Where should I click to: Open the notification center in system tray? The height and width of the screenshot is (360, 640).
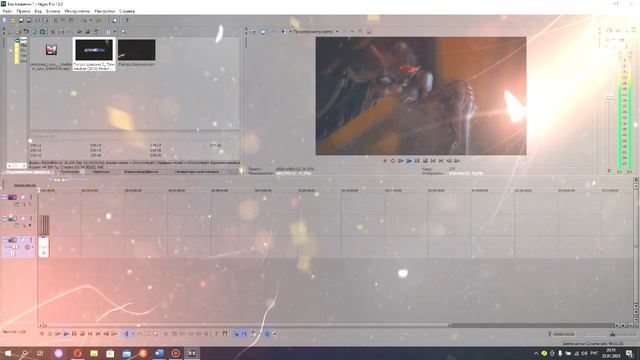[x=629, y=353]
